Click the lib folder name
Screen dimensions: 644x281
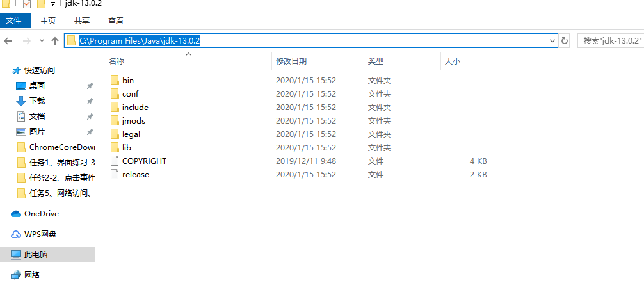pyautogui.click(x=127, y=147)
